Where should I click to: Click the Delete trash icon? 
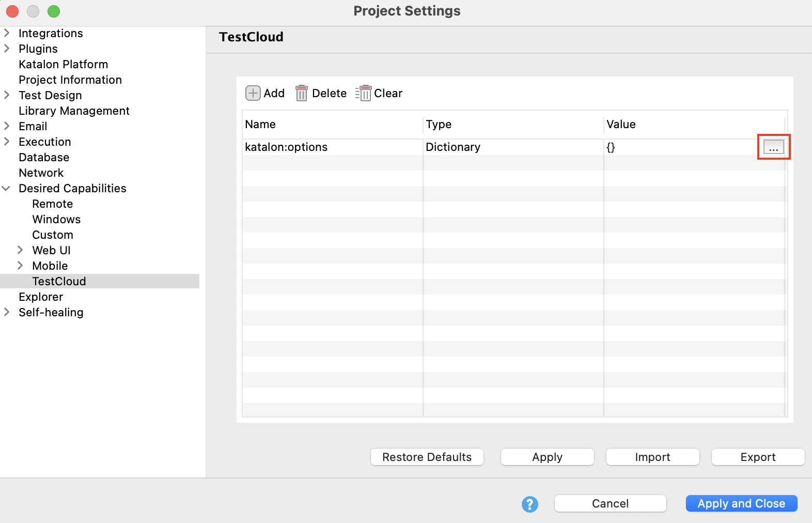302,94
